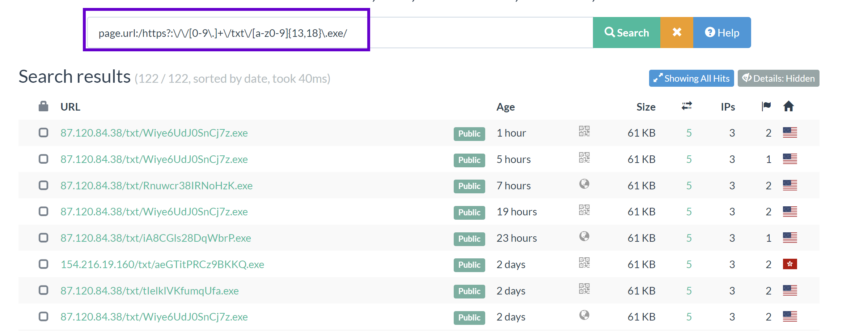Click the Public badge in the 1 hour row
This screenshot has width=868, height=331.
tap(469, 134)
